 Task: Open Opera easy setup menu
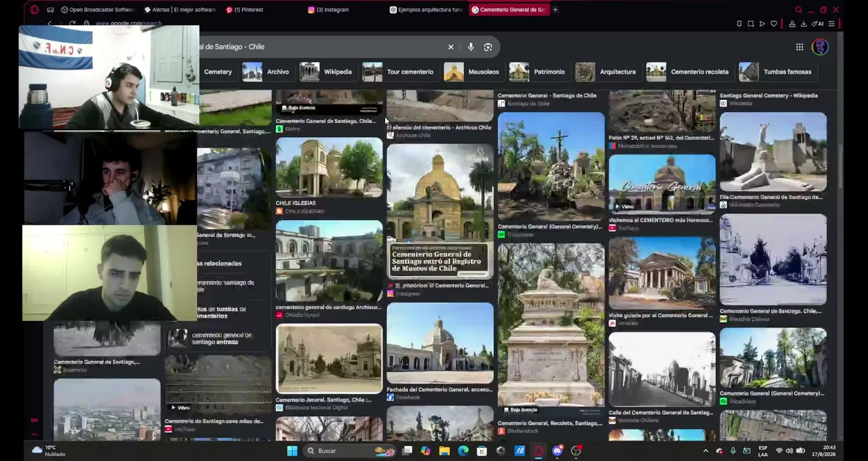point(831,24)
